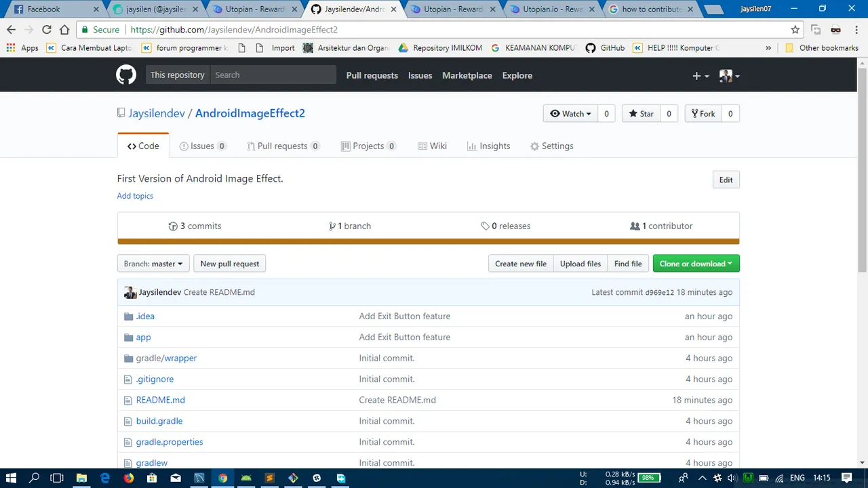This screenshot has height=488, width=868.
Task: View the 3 commits history
Action: 195,226
